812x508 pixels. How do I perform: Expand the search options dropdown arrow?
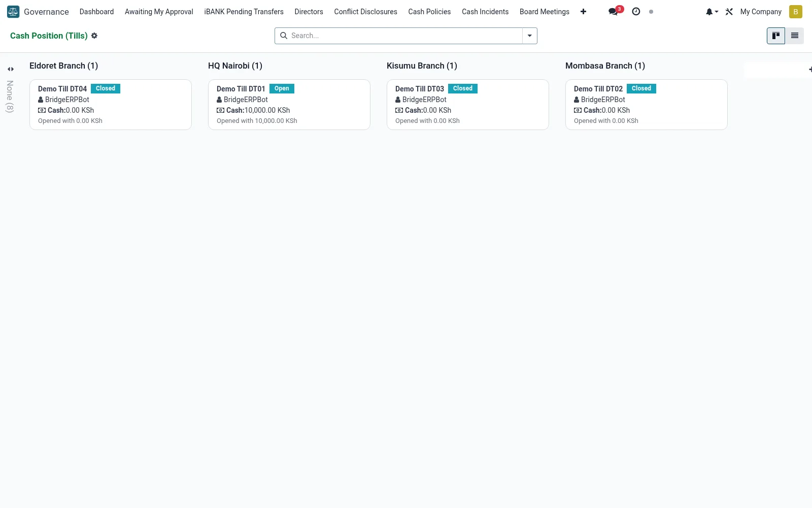(529, 36)
